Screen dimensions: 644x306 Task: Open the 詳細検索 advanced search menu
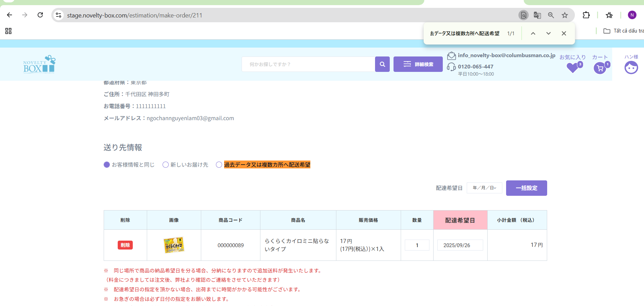click(x=418, y=64)
